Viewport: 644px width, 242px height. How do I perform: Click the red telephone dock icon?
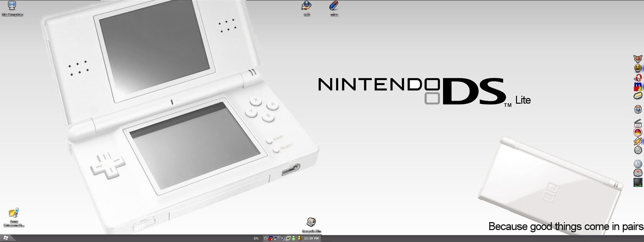click(x=638, y=173)
